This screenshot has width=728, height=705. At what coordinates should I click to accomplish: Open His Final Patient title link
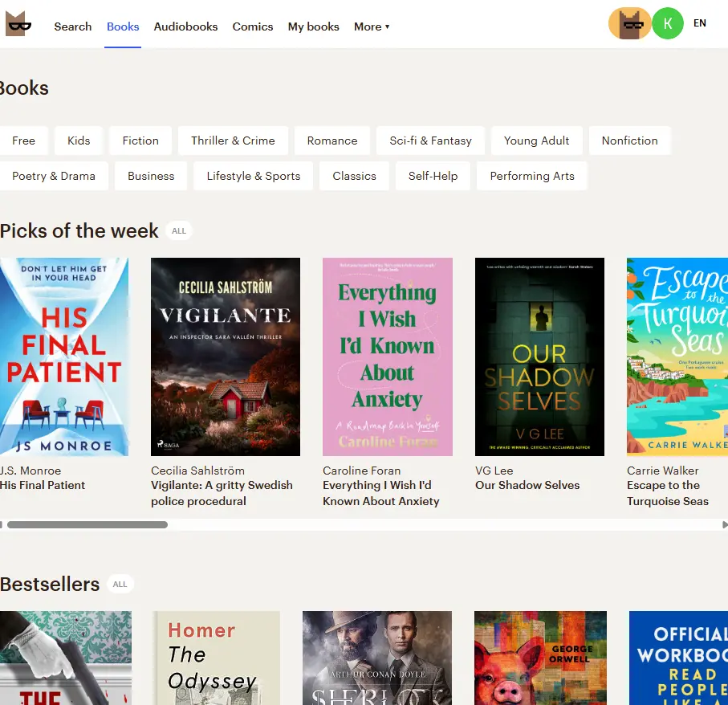(43, 485)
